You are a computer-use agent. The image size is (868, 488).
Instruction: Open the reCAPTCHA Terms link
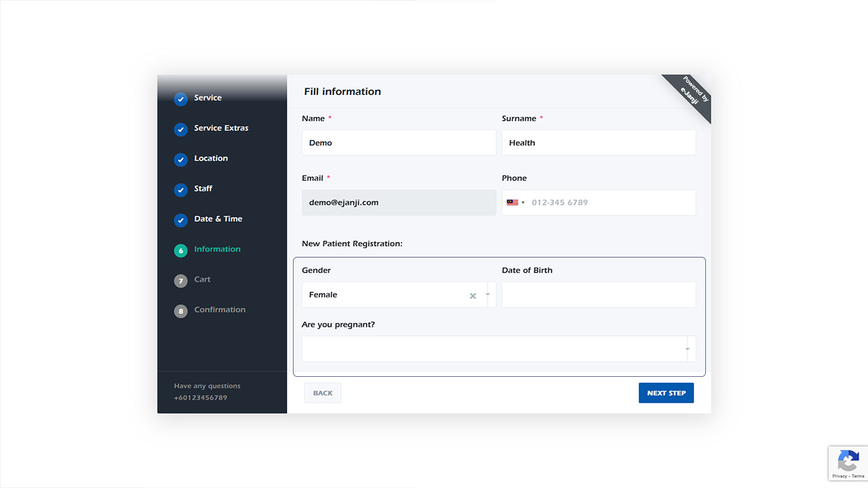pos(858,476)
